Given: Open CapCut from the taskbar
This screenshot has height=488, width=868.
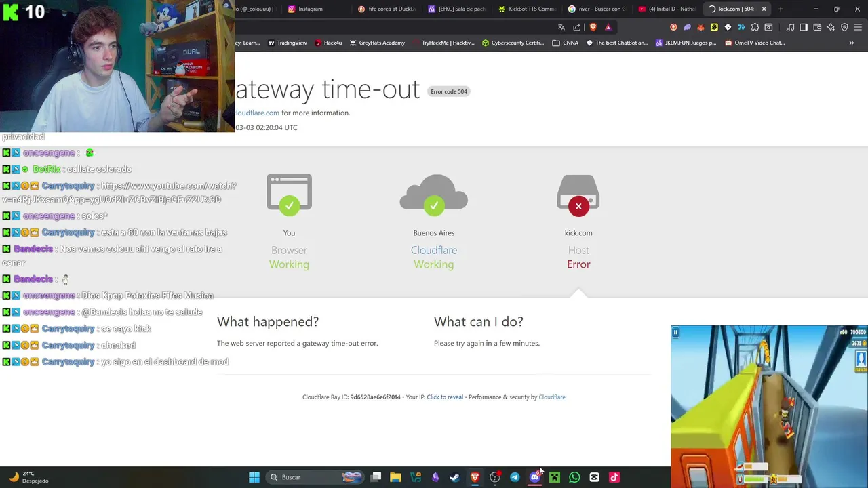Looking at the screenshot, I should (594, 477).
